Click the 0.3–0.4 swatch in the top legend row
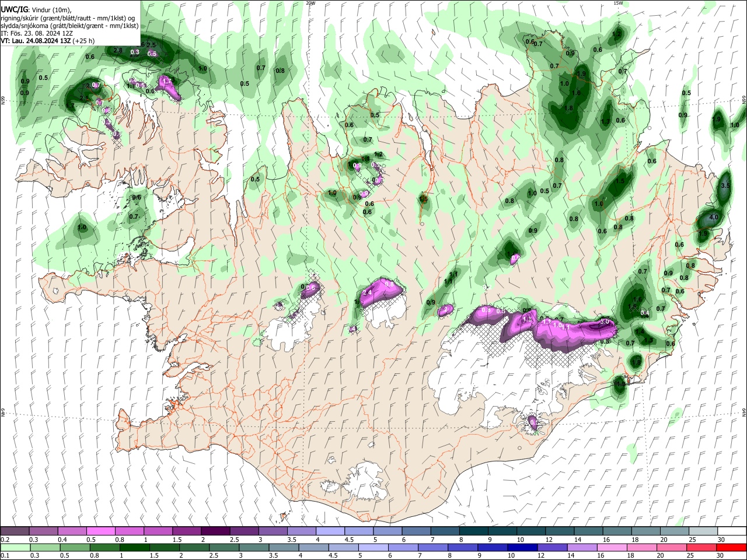Viewport: 747px width, 560px height. (x=43, y=531)
